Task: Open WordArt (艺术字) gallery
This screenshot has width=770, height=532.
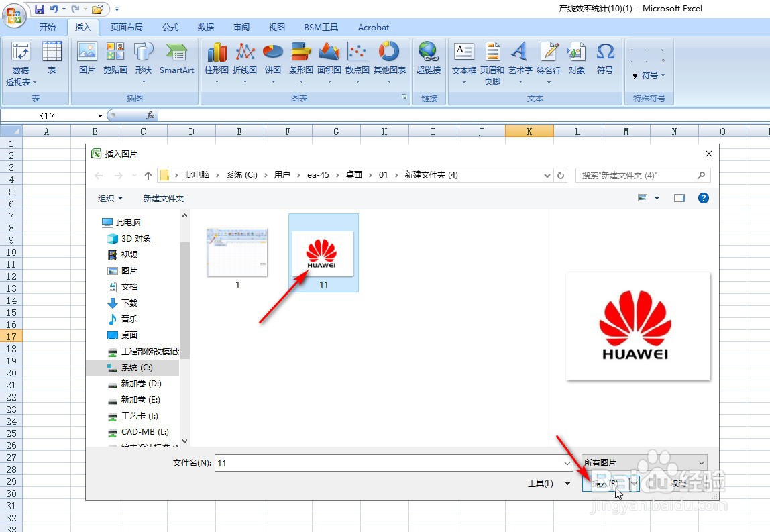Action: (x=520, y=63)
